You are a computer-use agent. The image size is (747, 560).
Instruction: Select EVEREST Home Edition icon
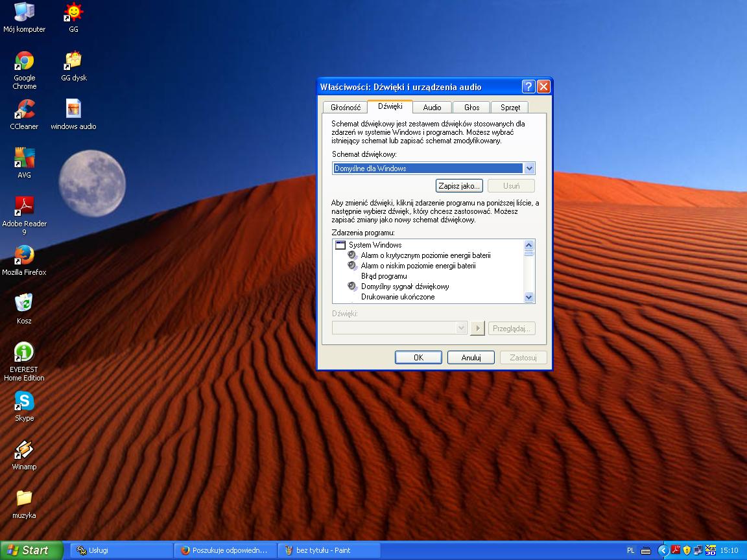pyautogui.click(x=24, y=362)
